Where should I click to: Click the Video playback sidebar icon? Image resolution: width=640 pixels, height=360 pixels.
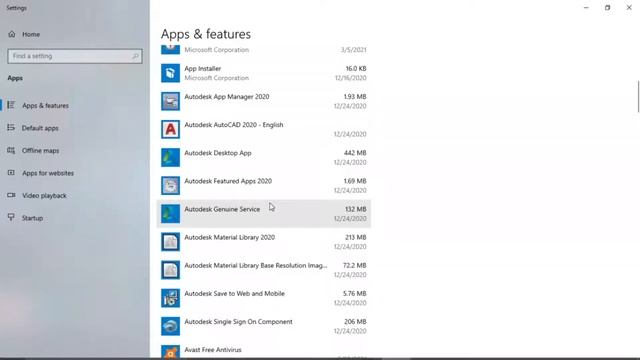tap(11, 195)
